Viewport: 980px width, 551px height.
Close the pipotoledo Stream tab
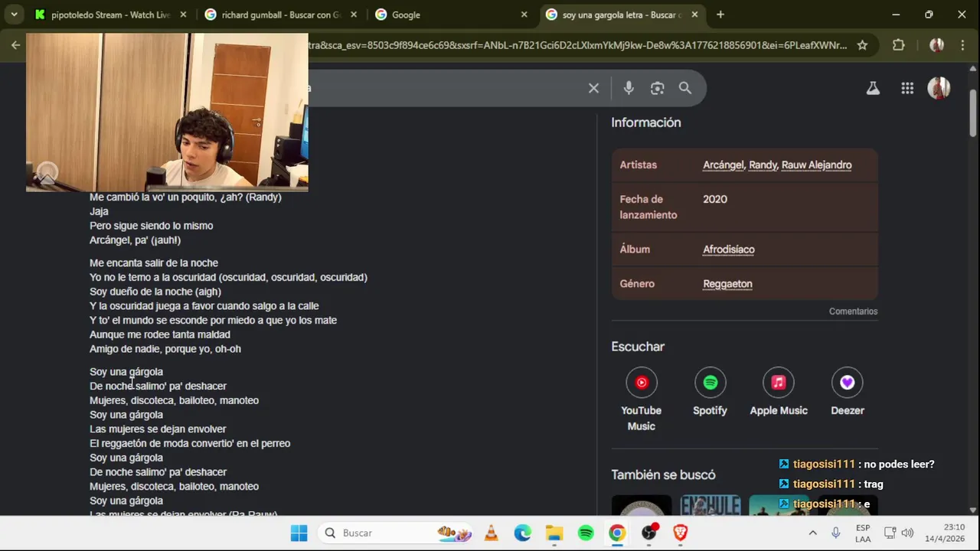click(183, 15)
